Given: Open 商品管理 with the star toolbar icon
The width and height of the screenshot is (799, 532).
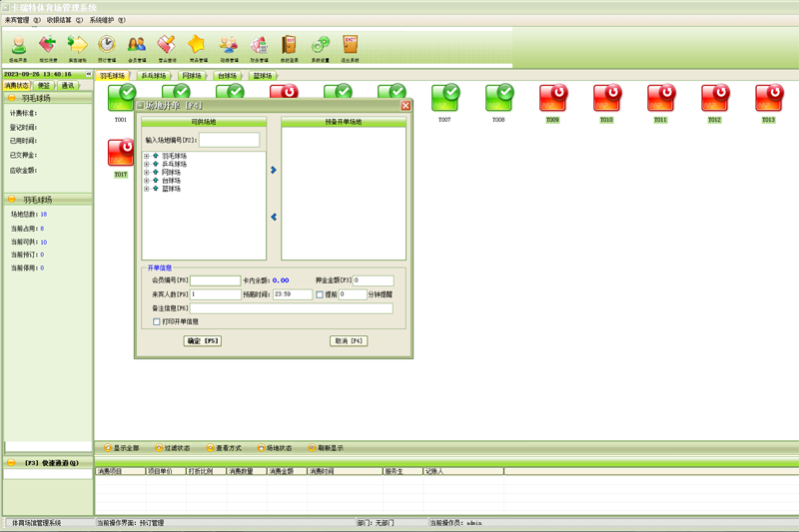Looking at the screenshot, I should click(x=197, y=48).
